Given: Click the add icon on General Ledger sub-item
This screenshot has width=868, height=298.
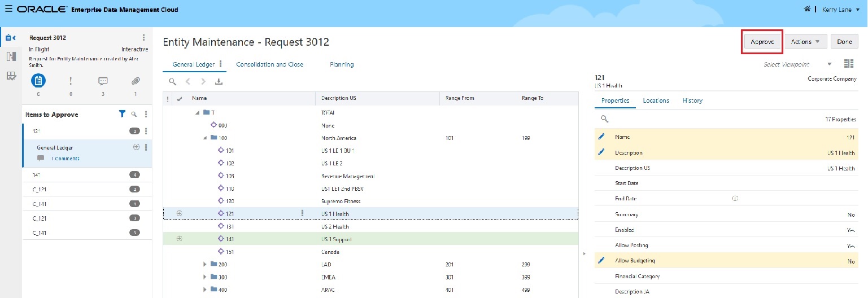Looking at the screenshot, I should coord(136,147).
